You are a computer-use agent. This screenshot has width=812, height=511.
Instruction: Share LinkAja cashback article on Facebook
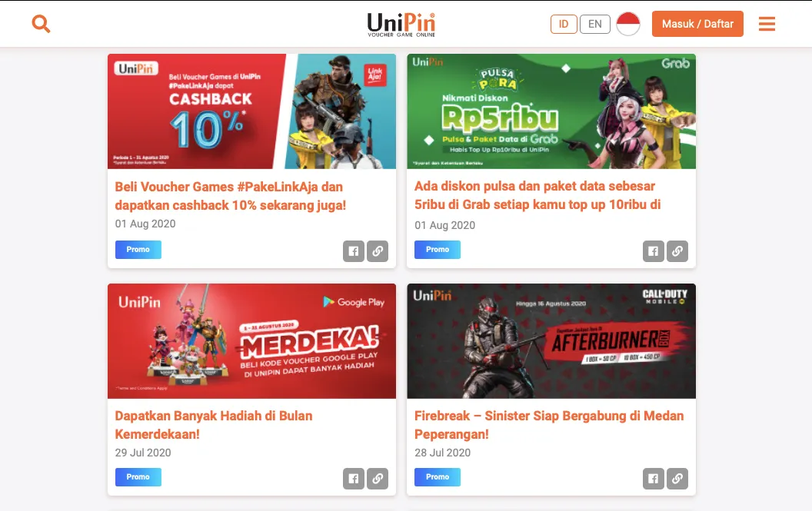pyautogui.click(x=354, y=251)
